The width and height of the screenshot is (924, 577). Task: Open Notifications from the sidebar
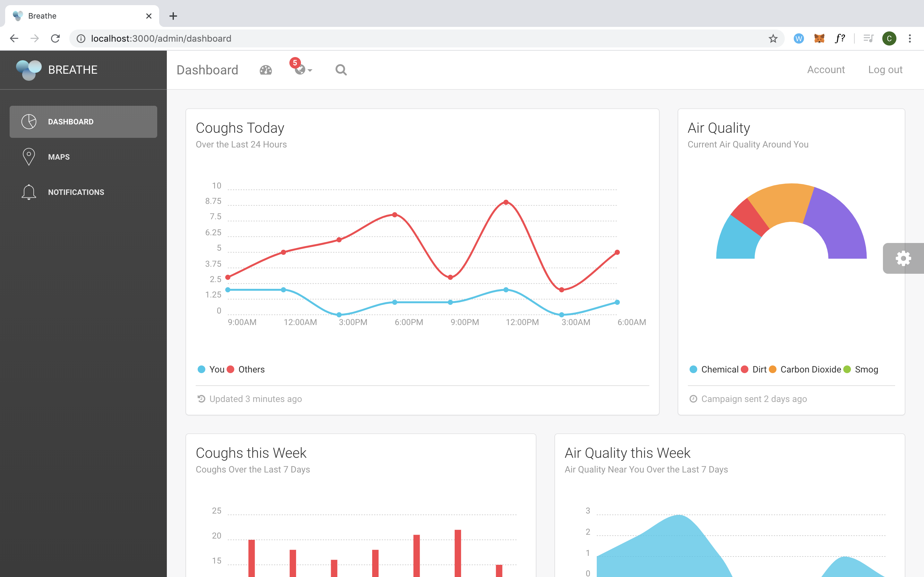pyautogui.click(x=76, y=192)
